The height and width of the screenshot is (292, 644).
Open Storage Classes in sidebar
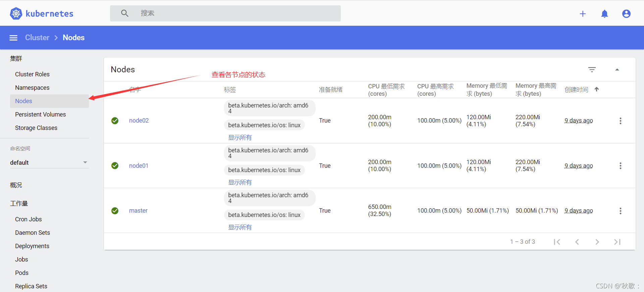click(36, 128)
